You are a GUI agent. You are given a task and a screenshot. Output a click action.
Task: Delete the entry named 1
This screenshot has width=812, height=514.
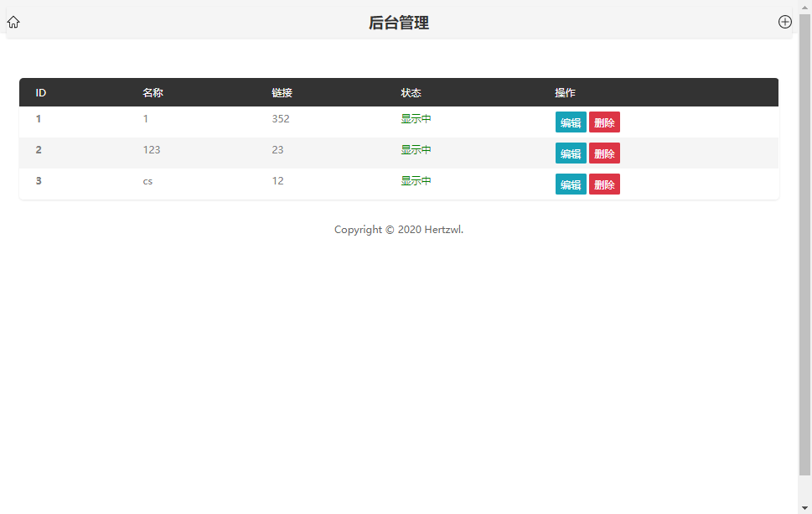pyautogui.click(x=605, y=122)
